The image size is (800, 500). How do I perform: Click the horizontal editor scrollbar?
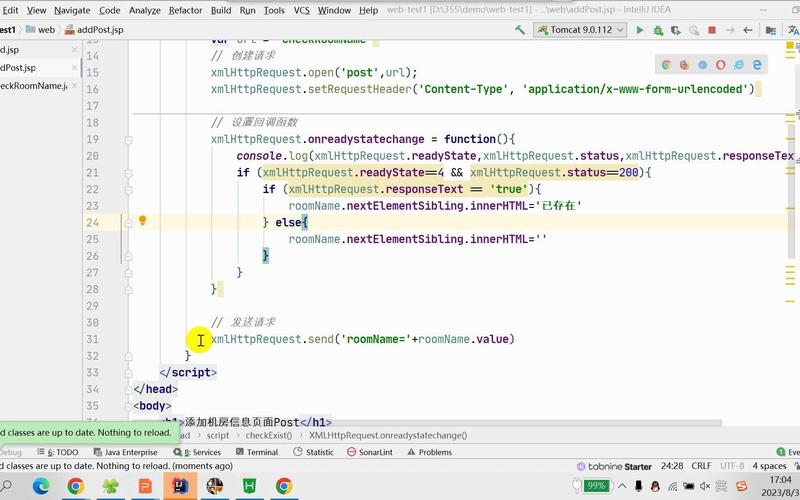tap(426, 423)
